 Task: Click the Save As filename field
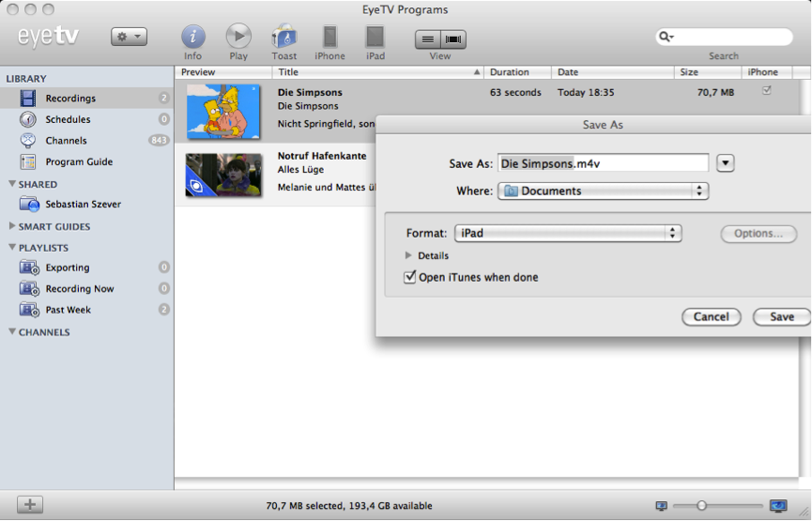(x=603, y=163)
